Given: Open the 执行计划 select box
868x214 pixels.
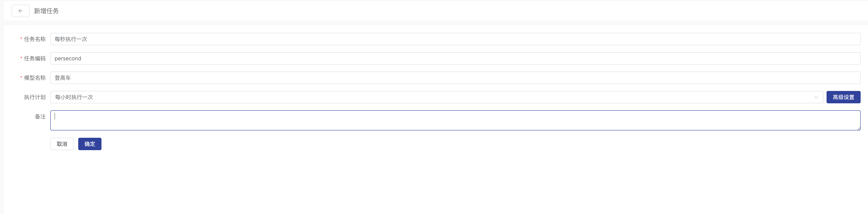Looking at the screenshot, I should pos(437,97).
